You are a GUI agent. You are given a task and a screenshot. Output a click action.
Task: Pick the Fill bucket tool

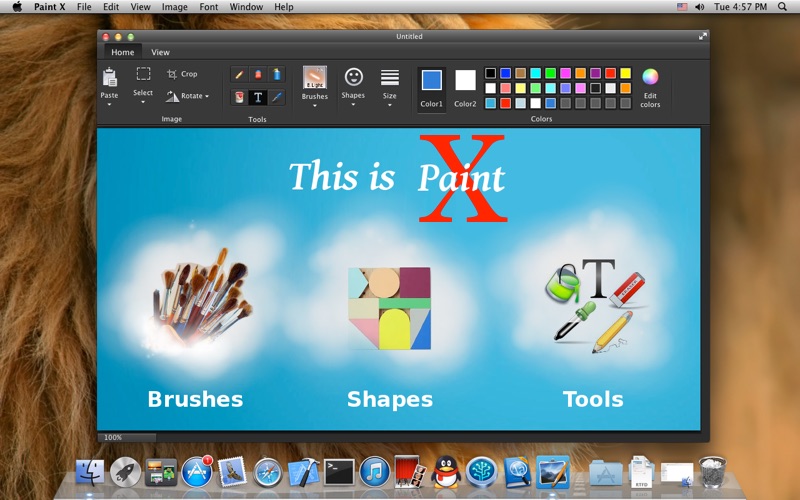pyautogui.click(x=239, y=97)
